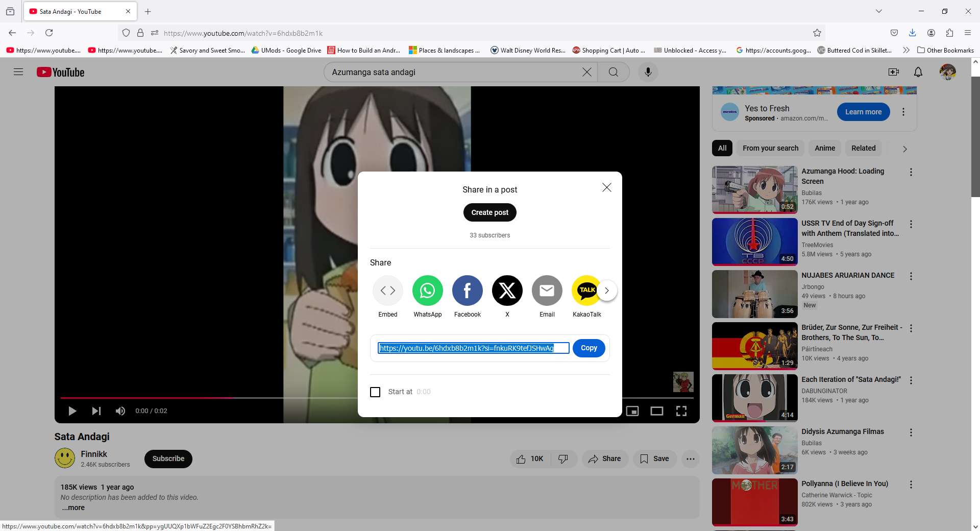Enable the Start at checkbox
The height and width of the screenshot is (531, 980).
375,392
